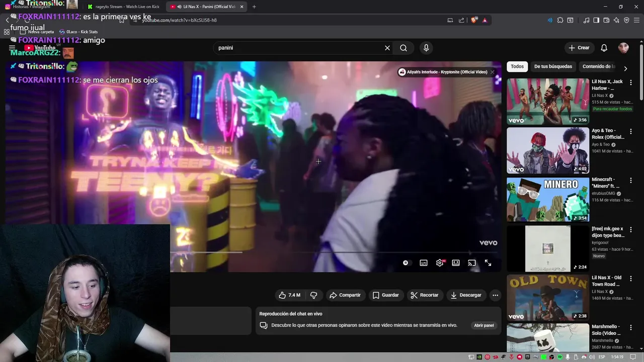The height and width of the screenshot is (362, 644).
Task: Open the YouTube notifications bell
Action: (x=604, y=48)
